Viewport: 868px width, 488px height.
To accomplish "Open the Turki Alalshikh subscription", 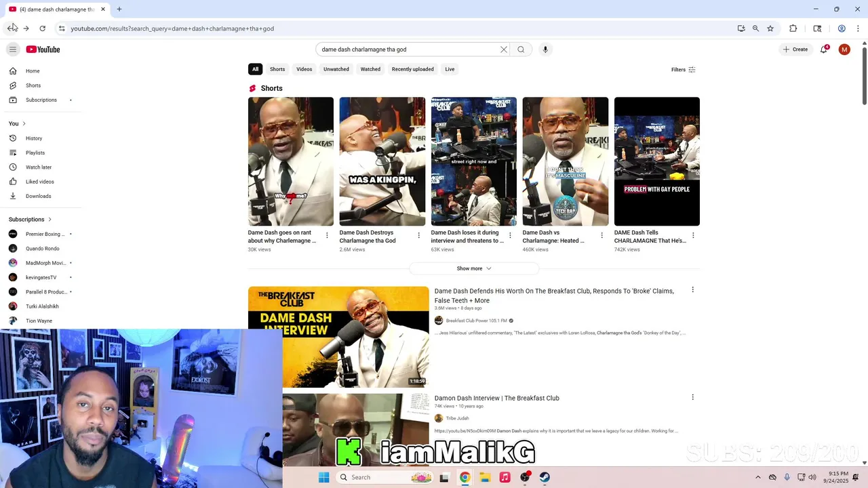I will click(41, 306).
